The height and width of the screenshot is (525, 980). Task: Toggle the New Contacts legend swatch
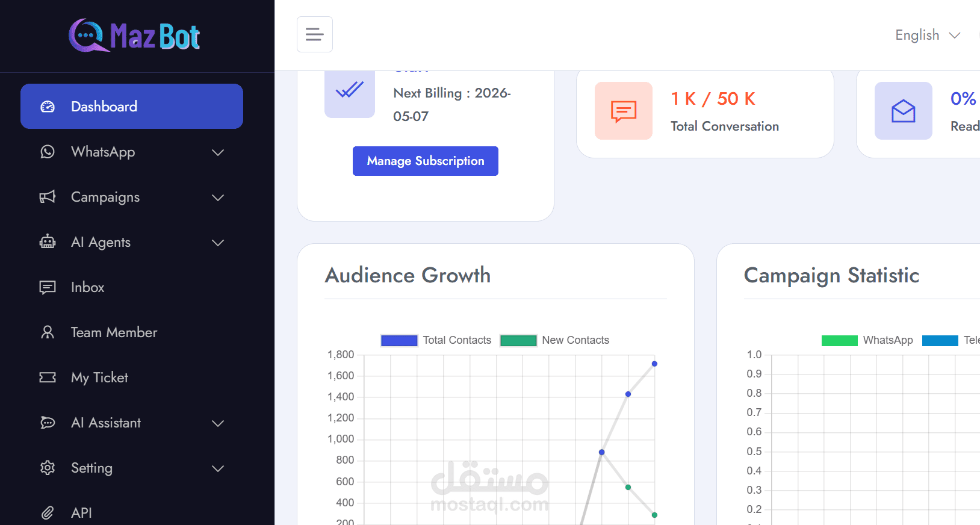518,341
